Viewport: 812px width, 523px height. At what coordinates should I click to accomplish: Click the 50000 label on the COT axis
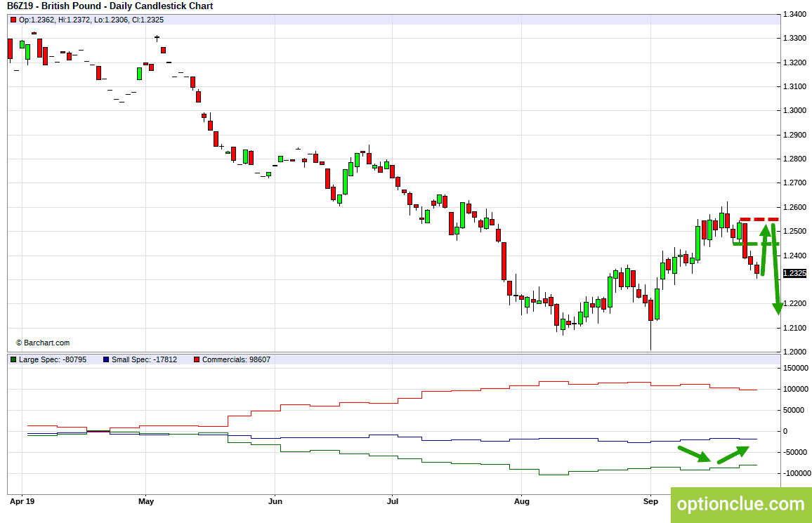[x=794, y=410]
